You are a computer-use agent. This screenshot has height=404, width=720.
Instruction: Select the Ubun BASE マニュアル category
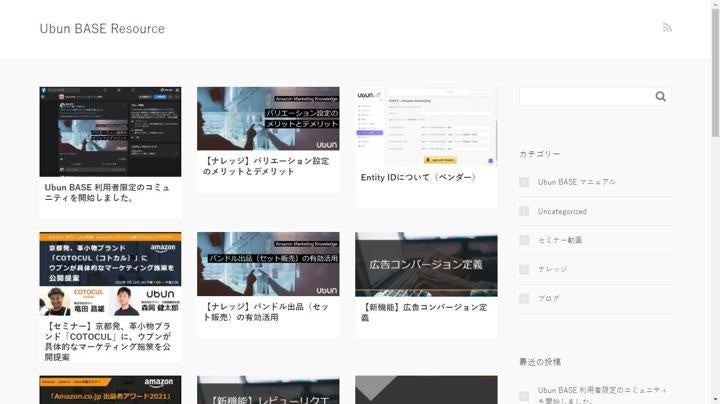coord(576,182)
